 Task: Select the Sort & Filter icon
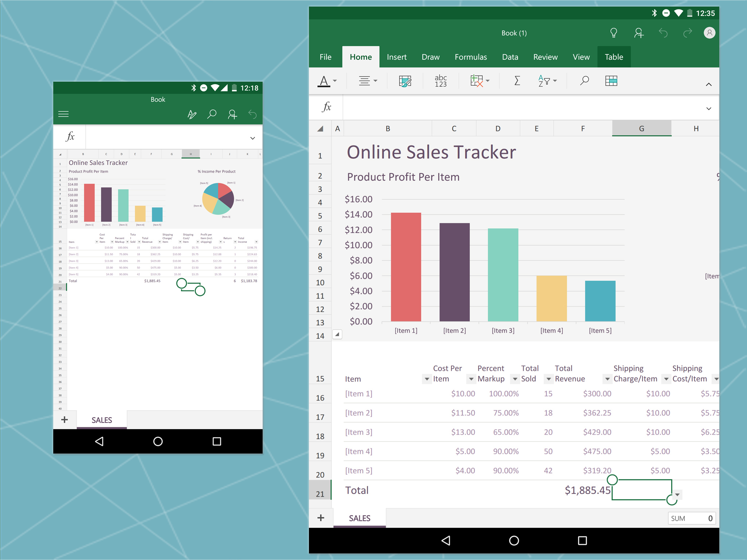coord(542,81)
